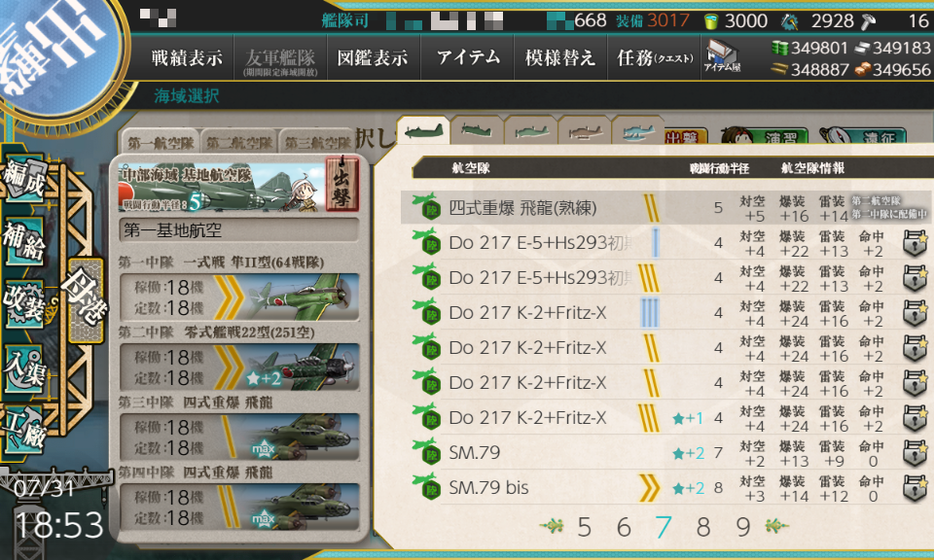934x560 pixels.
Task: Toggle the 出撃 sortie status tag
Action: click(x=341, y=185)
